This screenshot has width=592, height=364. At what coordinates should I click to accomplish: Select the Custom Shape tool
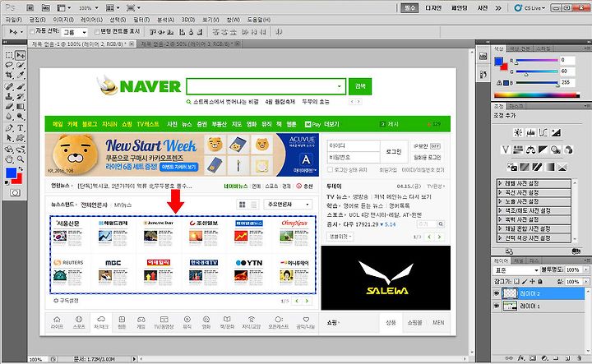tap(21, 138)
